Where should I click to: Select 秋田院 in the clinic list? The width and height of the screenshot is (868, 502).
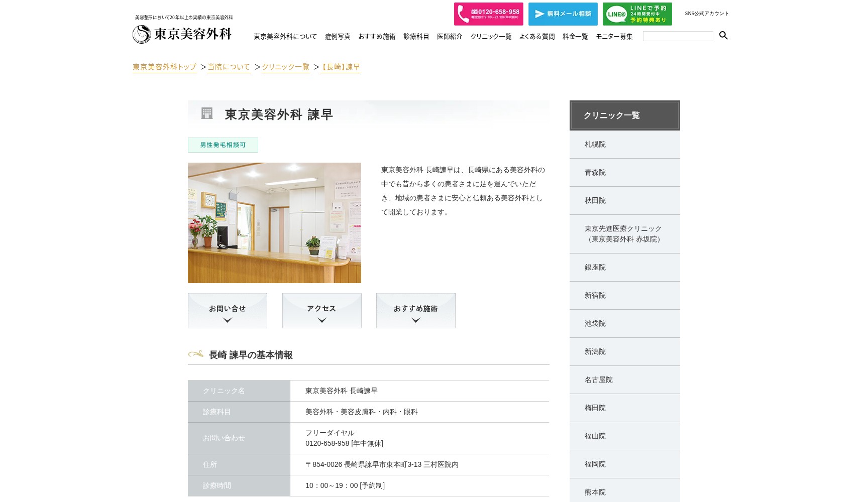coord(625,201)
